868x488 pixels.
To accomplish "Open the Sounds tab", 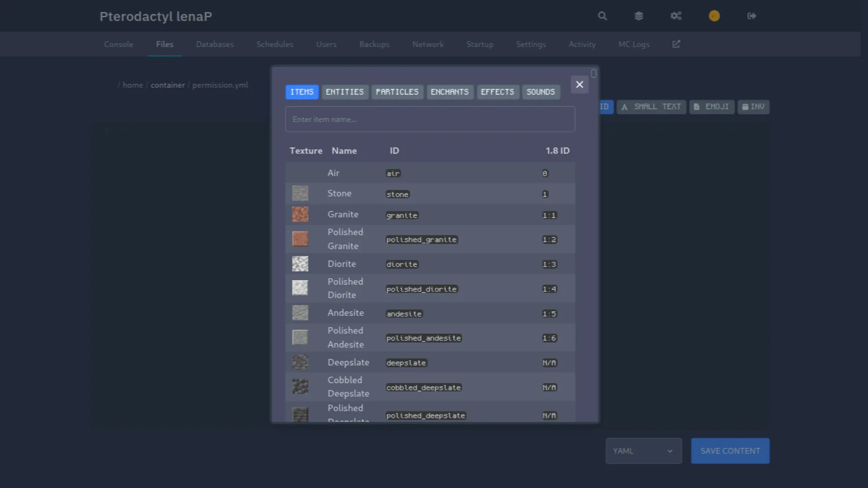I will pos(540,92).
